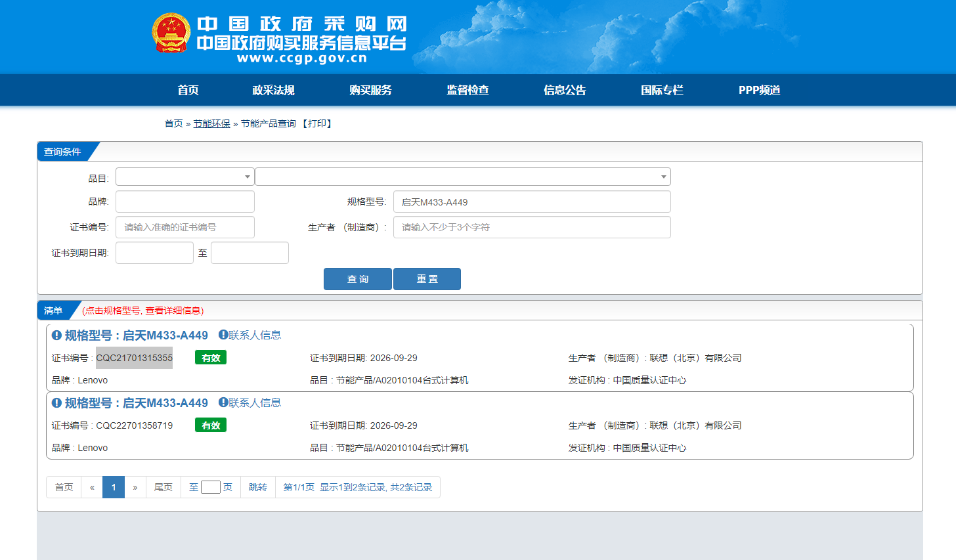Open the second wide 品目 dropdown

(463, 177)
